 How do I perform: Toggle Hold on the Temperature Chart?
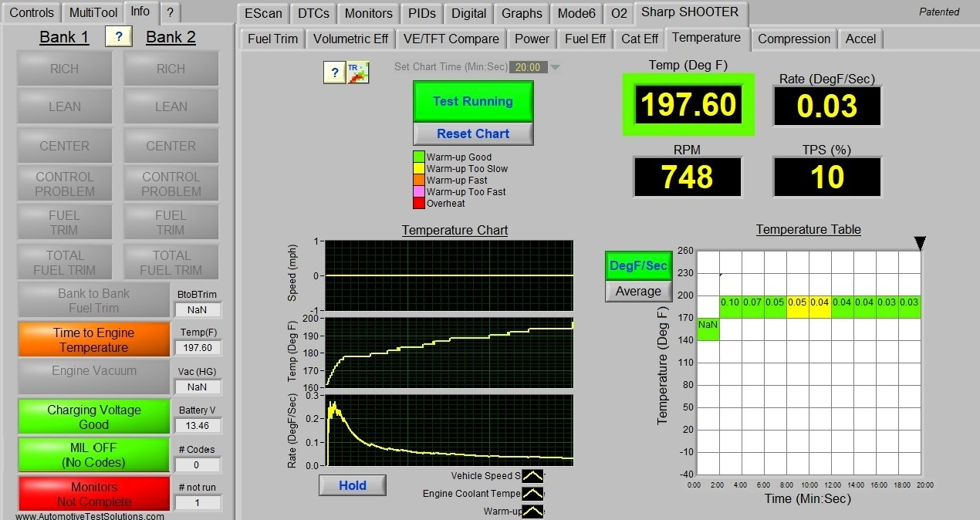[352, 485]
